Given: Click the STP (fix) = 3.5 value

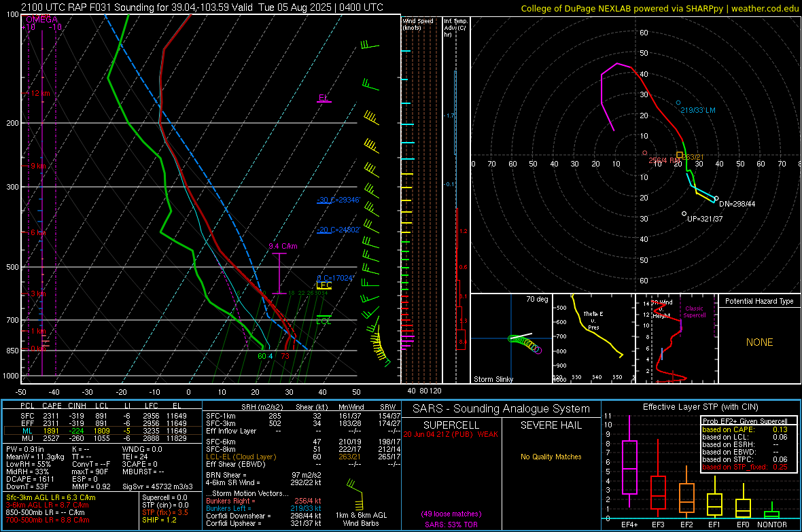Looking at the screenshot, I should [164, 512].
